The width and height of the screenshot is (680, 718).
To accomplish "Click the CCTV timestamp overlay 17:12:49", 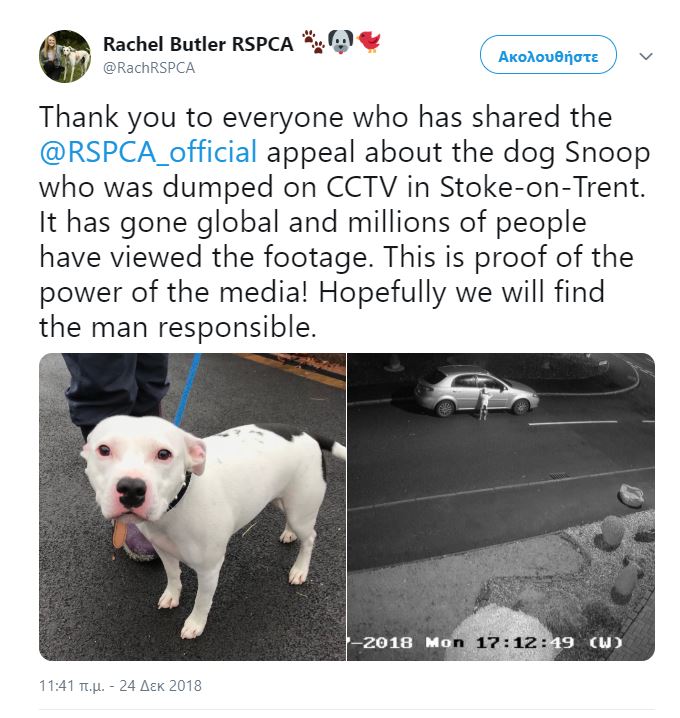I will [524, 642].
